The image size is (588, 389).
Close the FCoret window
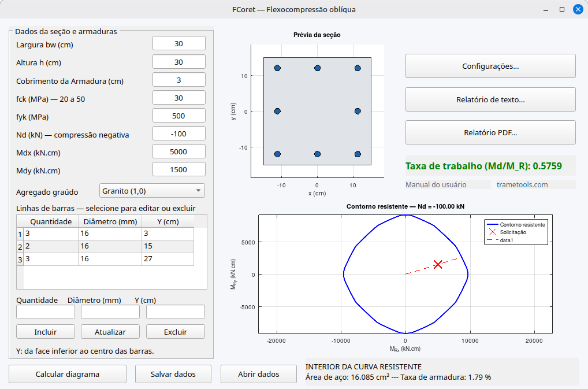[x=578, y=9]
